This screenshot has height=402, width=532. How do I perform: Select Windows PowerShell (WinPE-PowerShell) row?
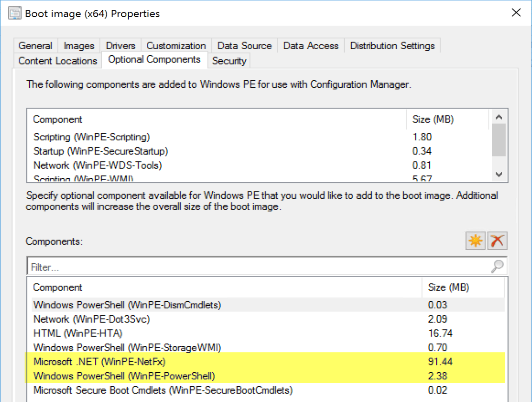pyautogui.click(x=124, y=376)
